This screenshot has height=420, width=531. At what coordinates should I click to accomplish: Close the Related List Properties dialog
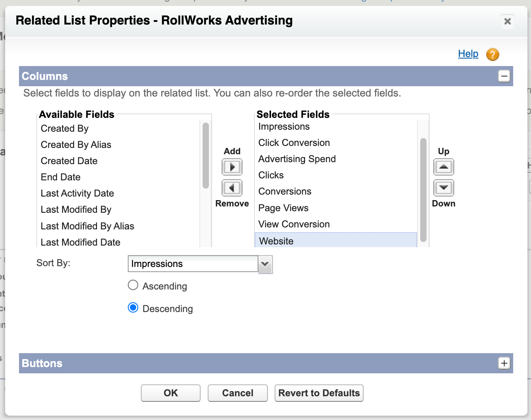click(508, 21)
